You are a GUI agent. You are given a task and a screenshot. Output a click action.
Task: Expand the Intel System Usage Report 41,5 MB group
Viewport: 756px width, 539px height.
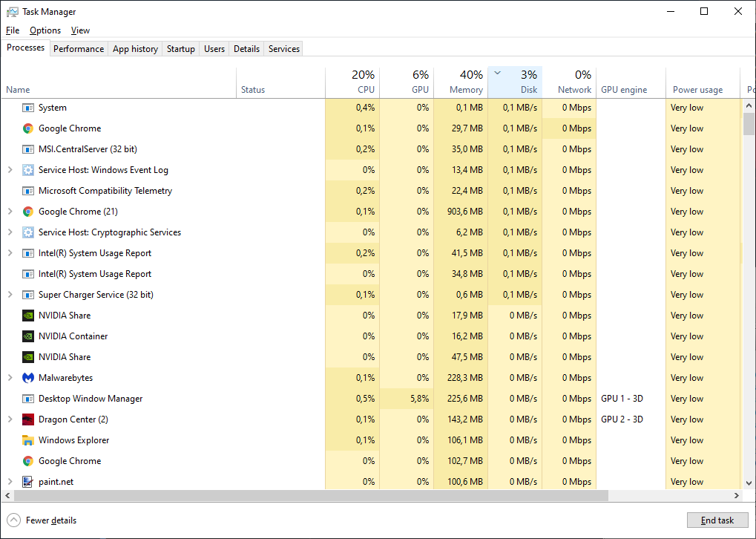10,253
